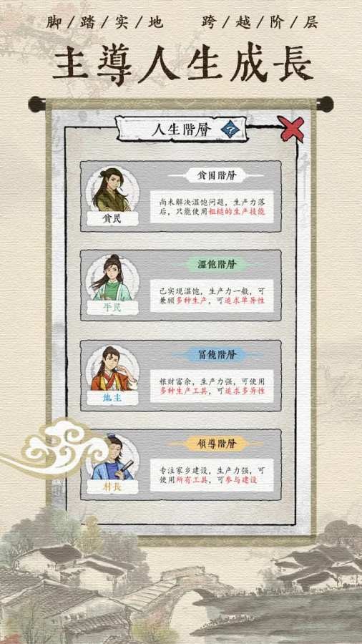Open the 領導階層 description text box
This screenshot has height=644, width=362.
point(212,475)
